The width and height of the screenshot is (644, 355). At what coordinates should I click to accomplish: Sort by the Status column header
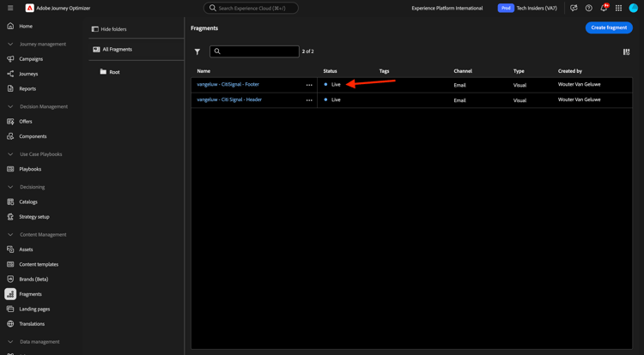coord(330,71)
